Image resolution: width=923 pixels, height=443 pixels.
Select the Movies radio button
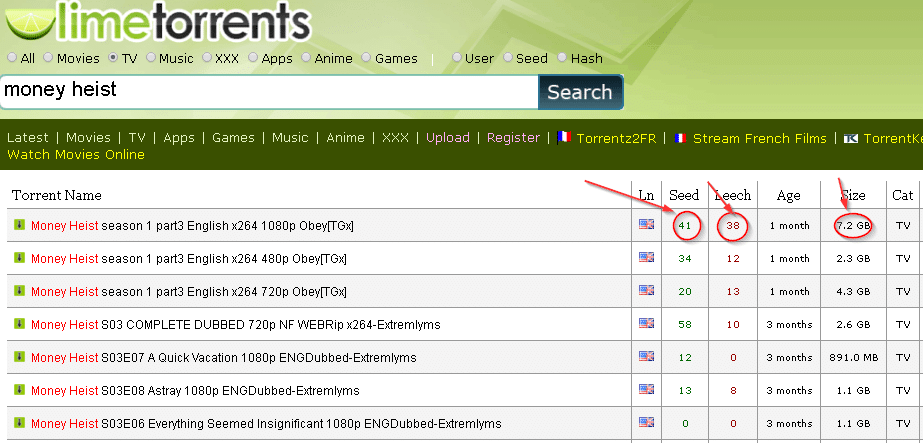[48, 58]
